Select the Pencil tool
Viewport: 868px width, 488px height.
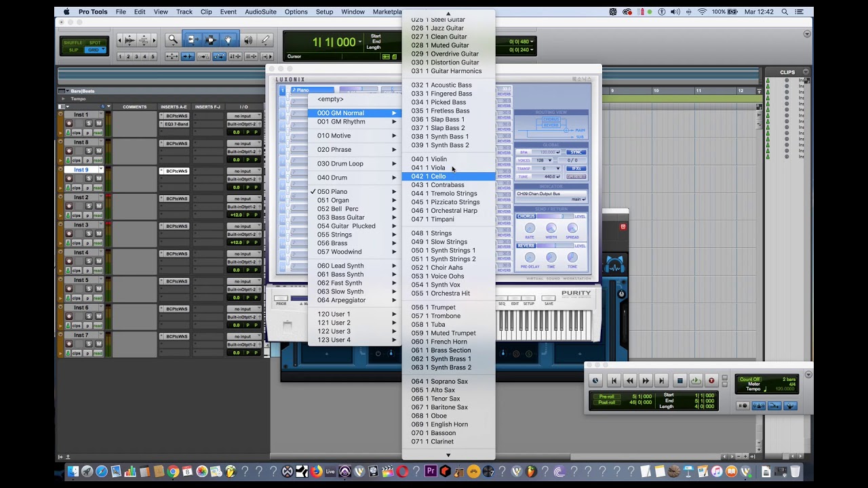(266, 40)
